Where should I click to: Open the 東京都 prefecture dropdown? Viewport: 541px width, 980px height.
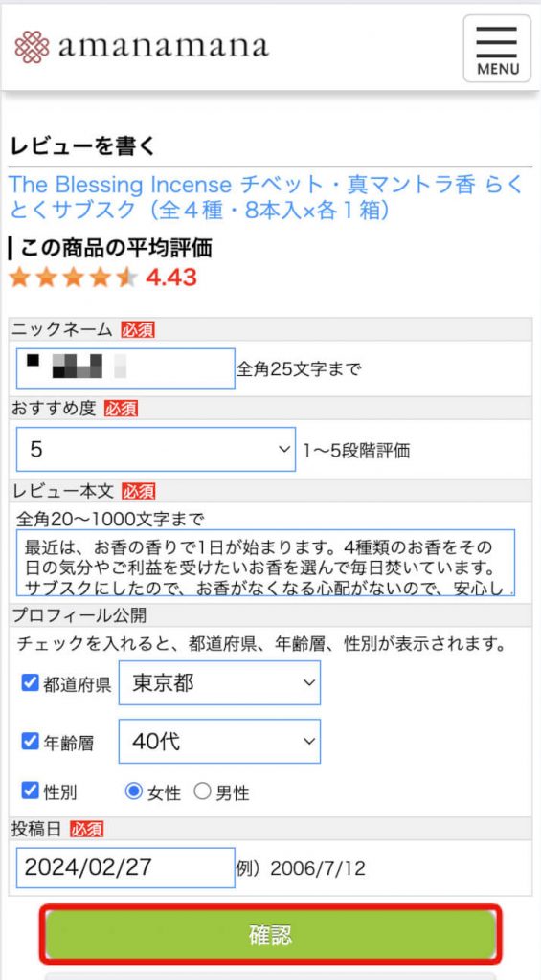tap(219, 682)
